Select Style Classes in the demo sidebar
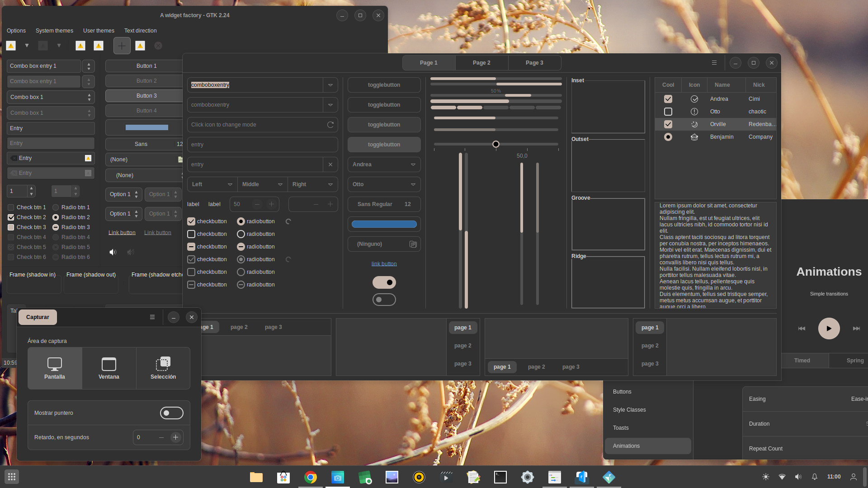Image resolution: width=868 pixels, height=488 pixels. point(648,410)
